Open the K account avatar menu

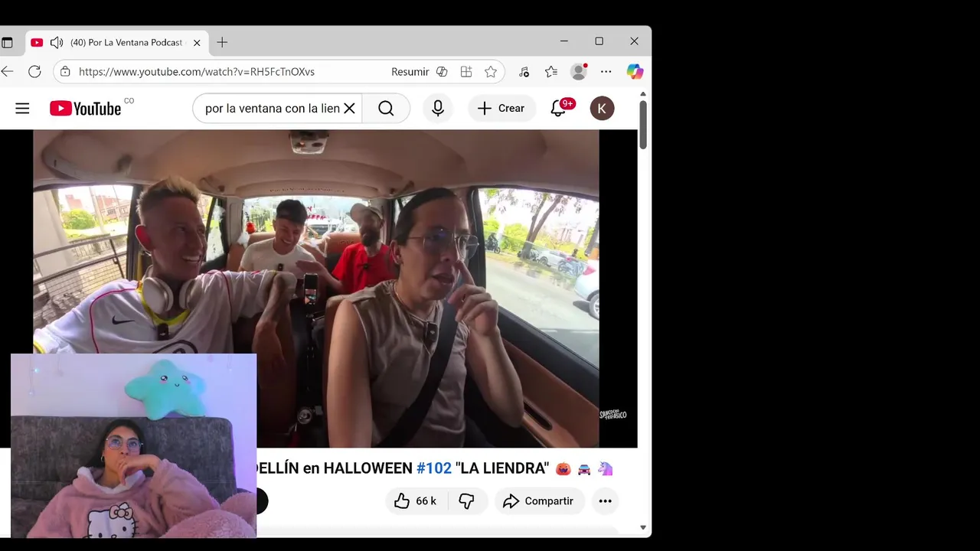pyautogui.click(x=602, y=109)
